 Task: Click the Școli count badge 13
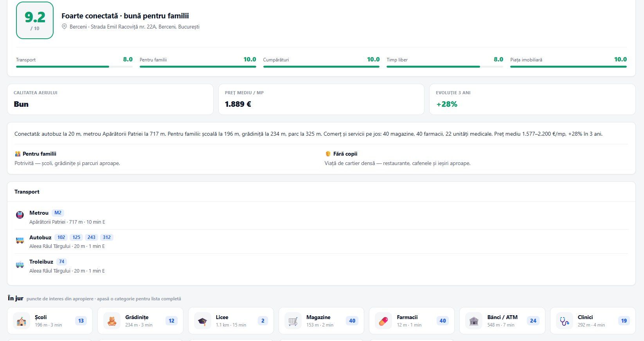point(81,321)
